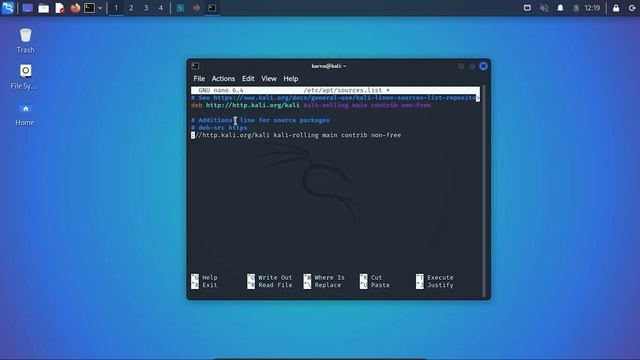This screenshot has width=640, height=360.
Task: Launch Firefox from the top panel
Action: (75, 8)
